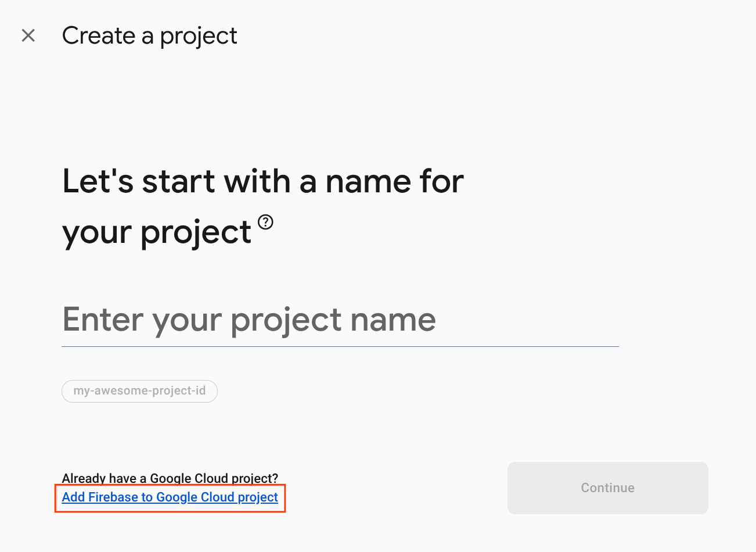This screenshot has height=552, width=756.
Task: Exit project creation using the close icon
Action: click(28, 35)
